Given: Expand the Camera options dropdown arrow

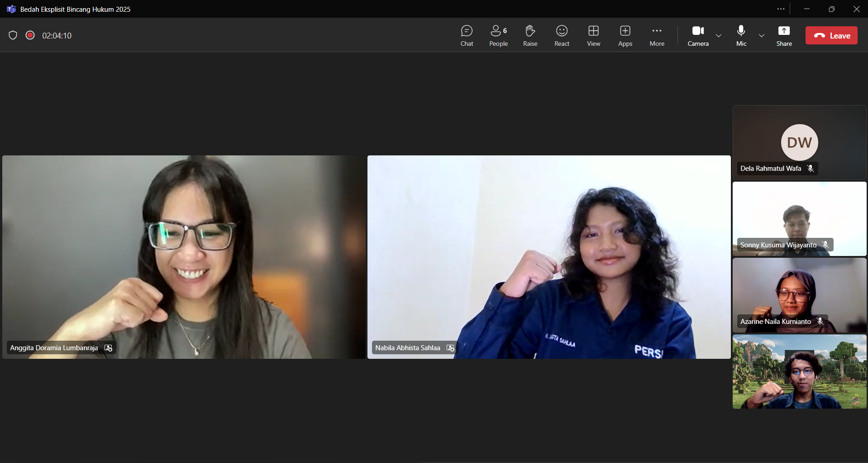Looking at the screenshot, I should 719,36.
